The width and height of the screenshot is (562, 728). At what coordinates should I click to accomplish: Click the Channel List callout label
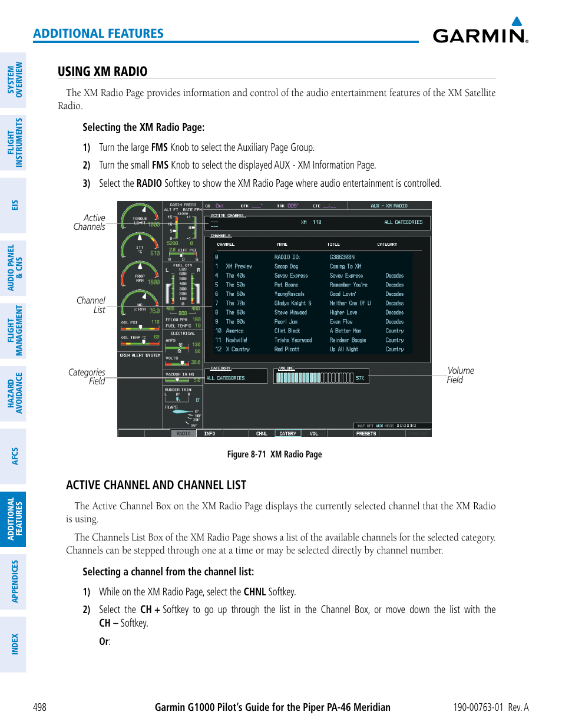point(91,305)
